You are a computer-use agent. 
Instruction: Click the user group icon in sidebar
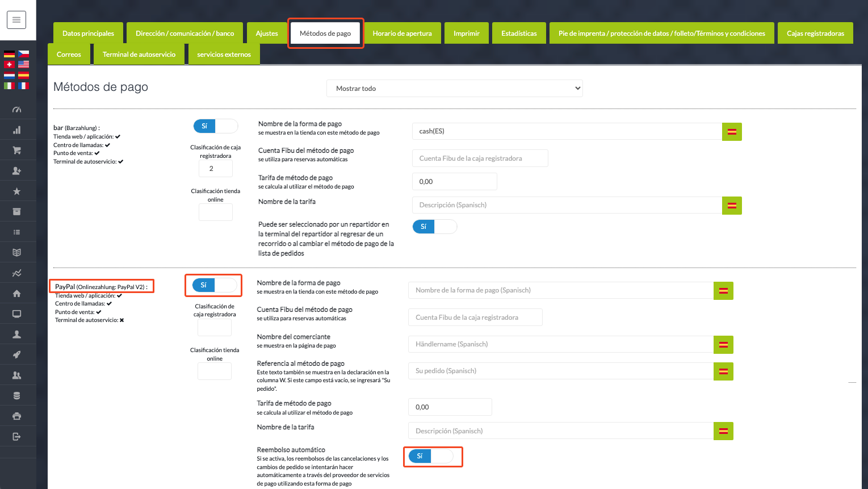(x=17, y=375)
